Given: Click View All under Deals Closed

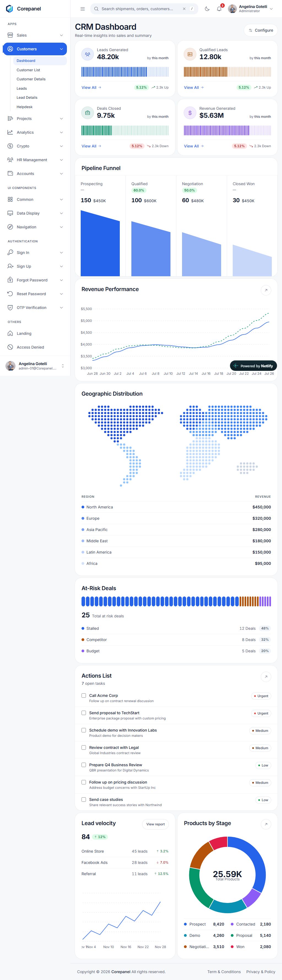Looking at the screenshot, I should click(91, 146).
